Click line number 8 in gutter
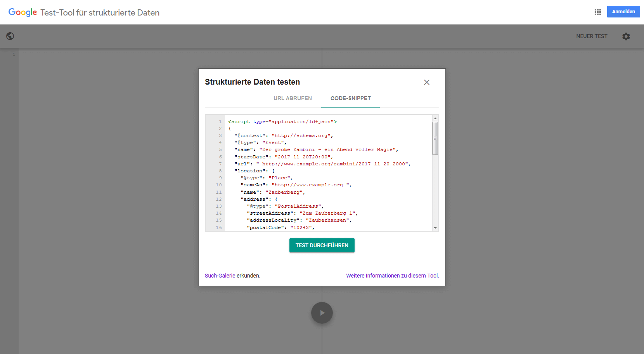The height and width of the screenshot is (354, 644). click(x=220, y=171)
